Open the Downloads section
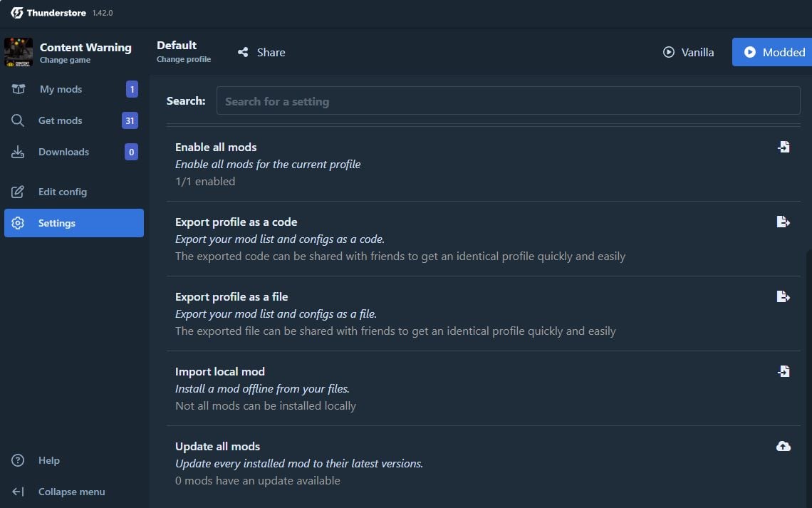 [63, 152]
